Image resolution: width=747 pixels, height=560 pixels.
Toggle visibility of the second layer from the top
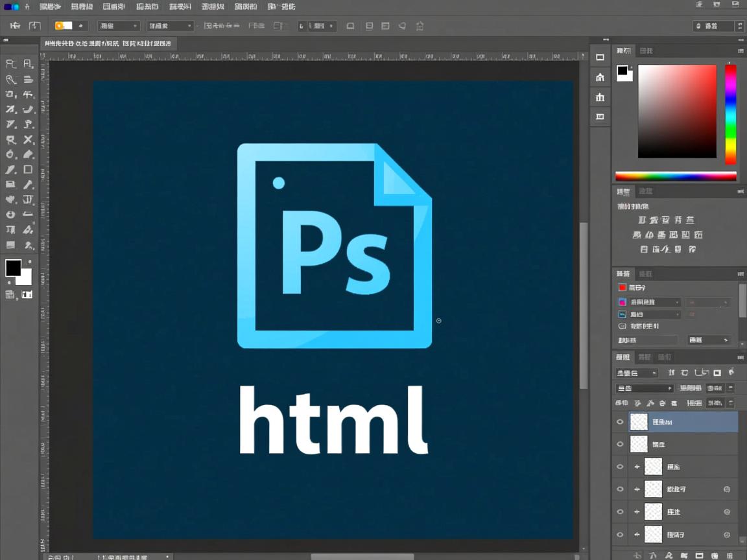coord(620,444)
